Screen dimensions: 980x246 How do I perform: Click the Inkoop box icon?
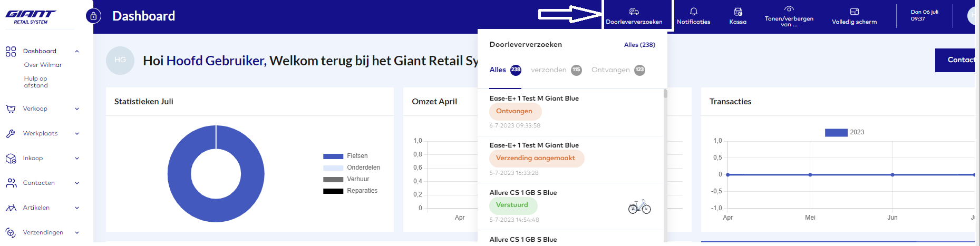pos(11,159)
